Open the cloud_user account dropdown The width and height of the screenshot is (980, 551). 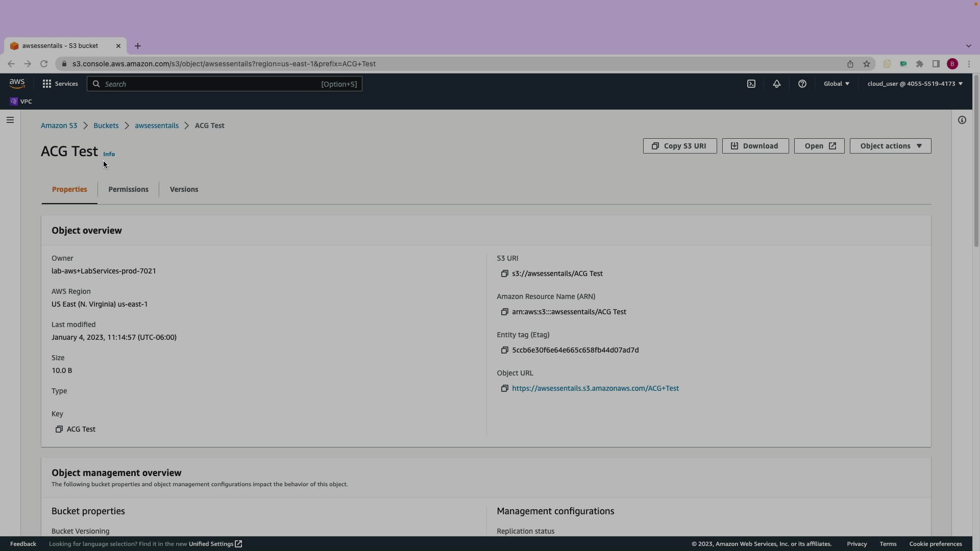tap(915, 84)
